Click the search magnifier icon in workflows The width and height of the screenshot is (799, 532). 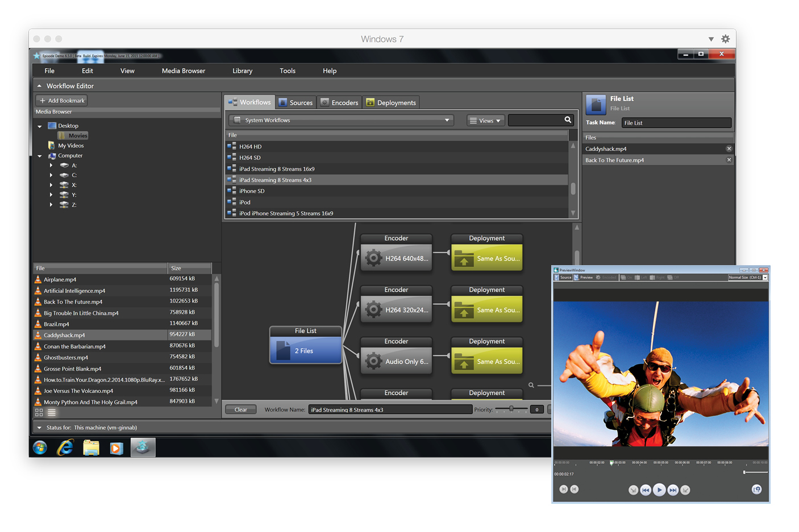[568, 120]
